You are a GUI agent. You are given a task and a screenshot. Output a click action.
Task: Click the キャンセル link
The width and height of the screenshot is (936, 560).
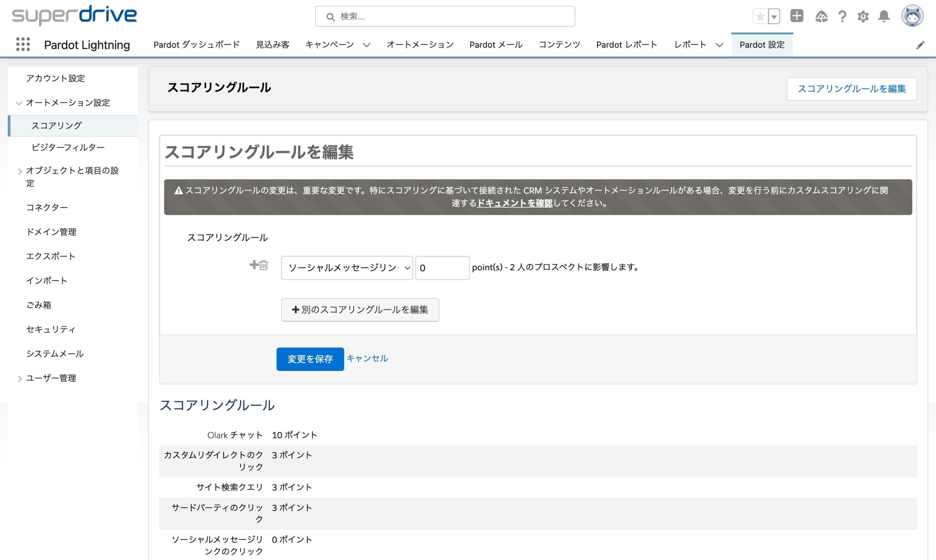click(x=367, y=358)
